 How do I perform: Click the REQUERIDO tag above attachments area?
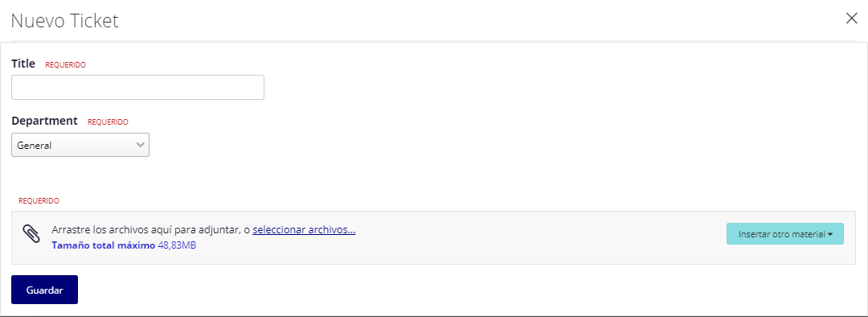pyautogui.click(x=39, y=200)
